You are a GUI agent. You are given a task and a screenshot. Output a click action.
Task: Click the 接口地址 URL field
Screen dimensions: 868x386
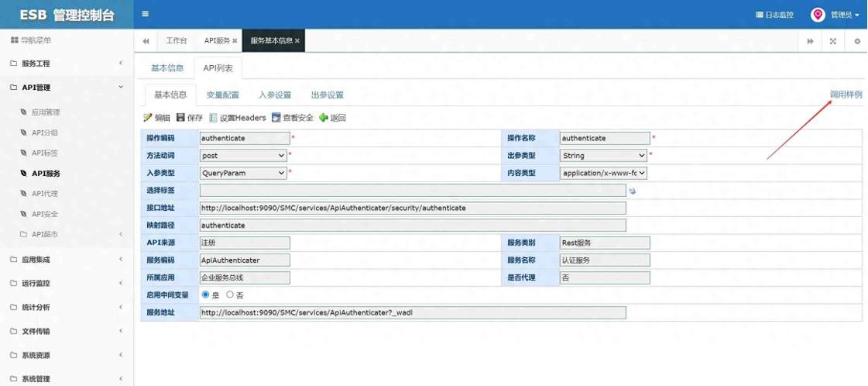pos(413,208)
